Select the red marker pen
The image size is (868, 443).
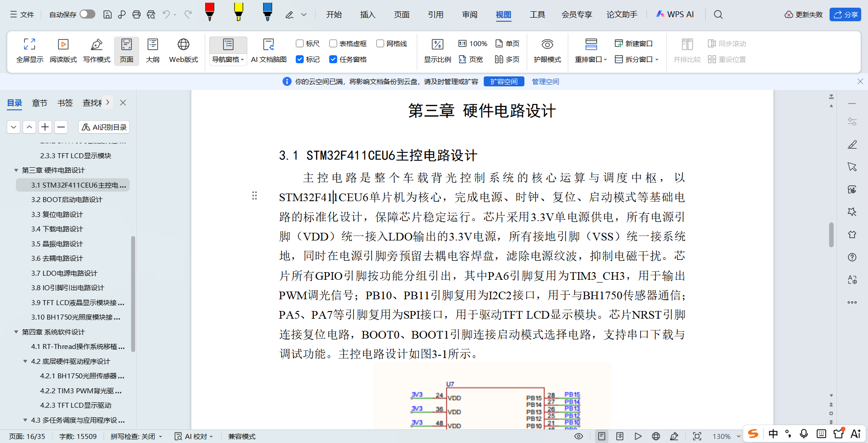tap(210, 12)
